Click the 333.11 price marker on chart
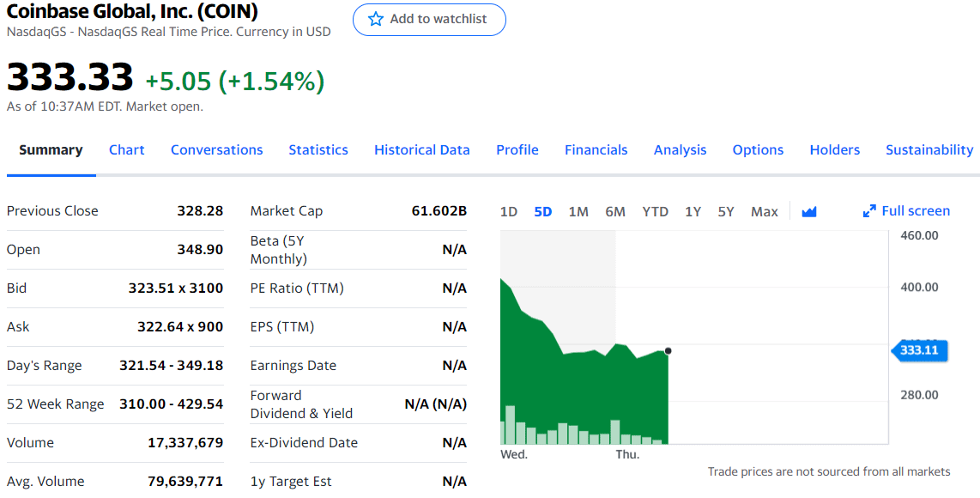This screenshot has height=498, width=980. 919,350
